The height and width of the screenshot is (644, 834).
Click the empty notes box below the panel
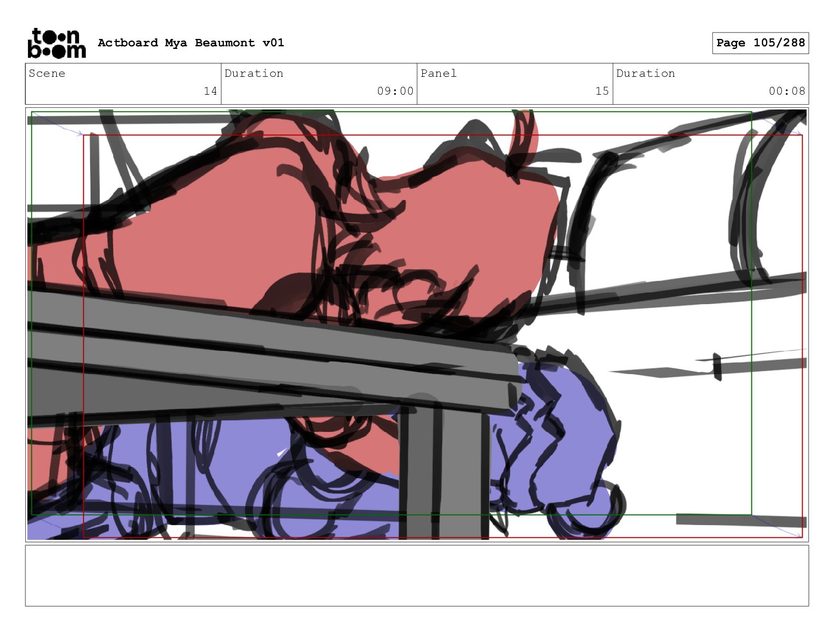(417, 576)
